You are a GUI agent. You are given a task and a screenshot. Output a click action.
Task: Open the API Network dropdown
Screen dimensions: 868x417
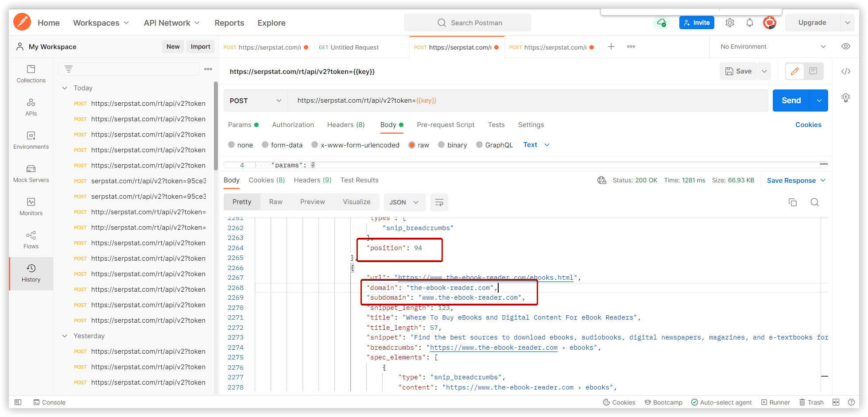[x=172, y=23]
